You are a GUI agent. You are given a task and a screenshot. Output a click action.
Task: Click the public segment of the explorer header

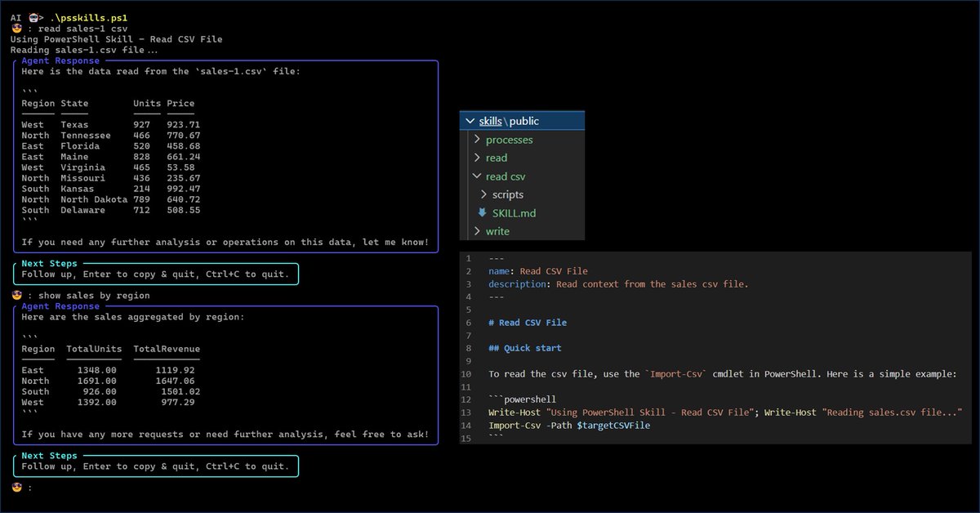(x=524, y=121)
